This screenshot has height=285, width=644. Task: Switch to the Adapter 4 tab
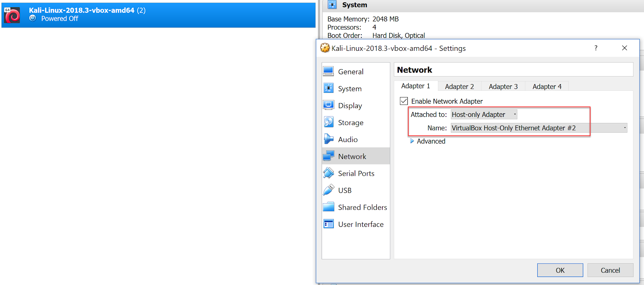(x=547, y=86)
